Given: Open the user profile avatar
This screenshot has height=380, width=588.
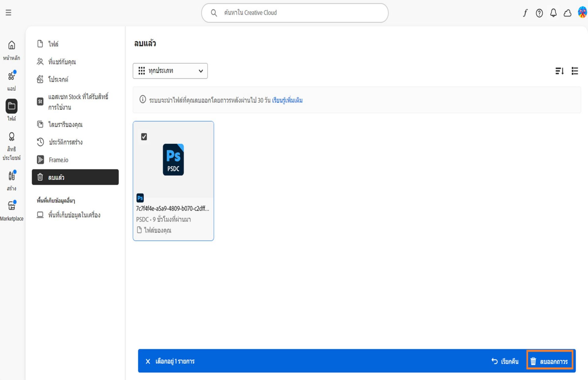Looking at the screenshot, I should 582,13.
